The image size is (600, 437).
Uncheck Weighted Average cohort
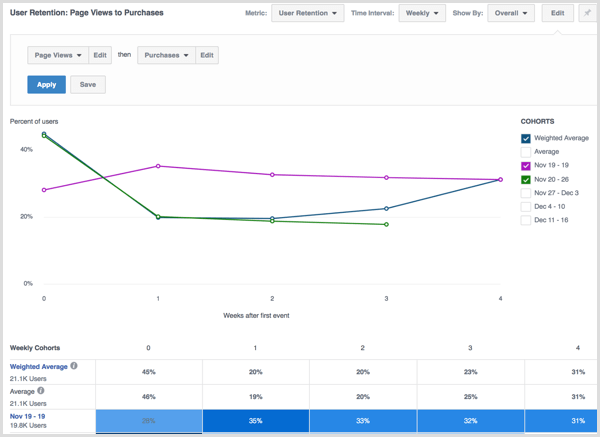click(526, 138)
